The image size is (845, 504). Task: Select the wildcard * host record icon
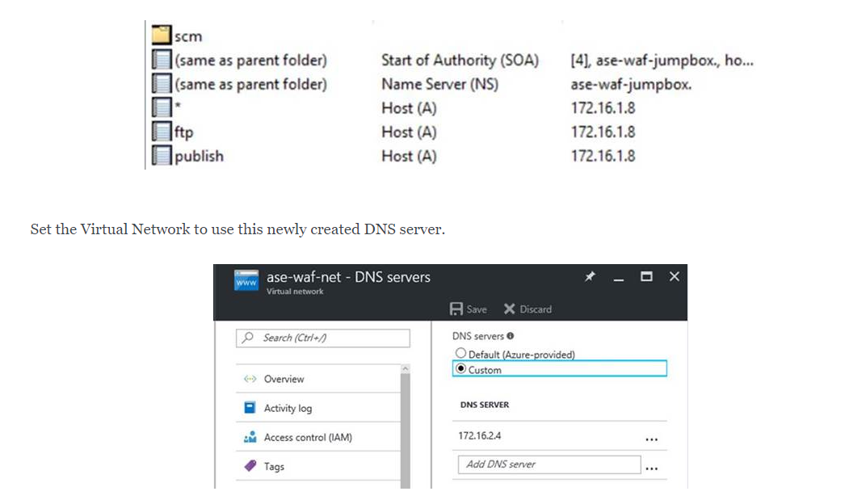click(x=161, y=107)
